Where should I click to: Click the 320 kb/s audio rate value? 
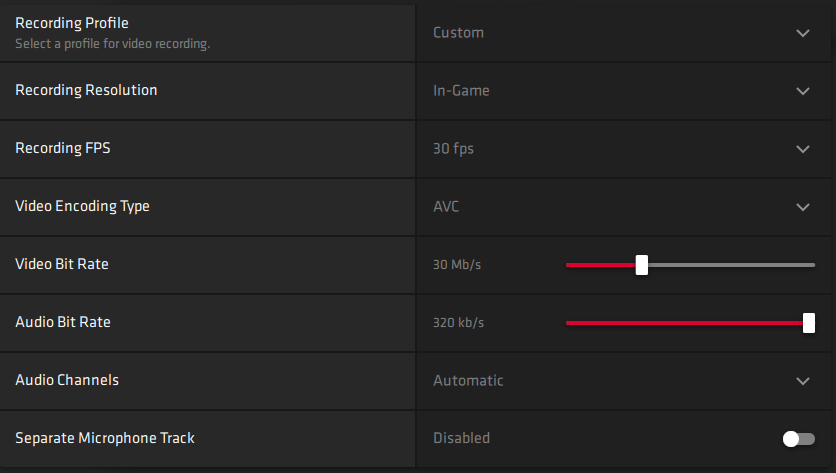459,323
